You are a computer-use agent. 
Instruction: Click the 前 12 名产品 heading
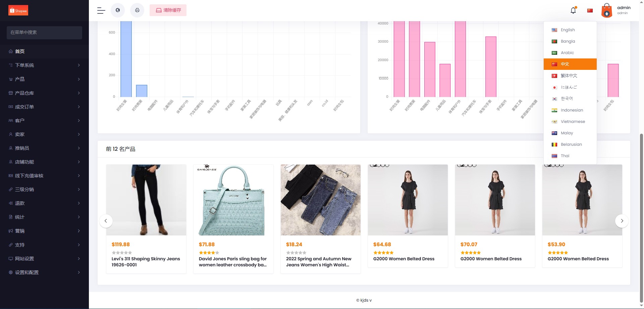click(x=121, y=149)
